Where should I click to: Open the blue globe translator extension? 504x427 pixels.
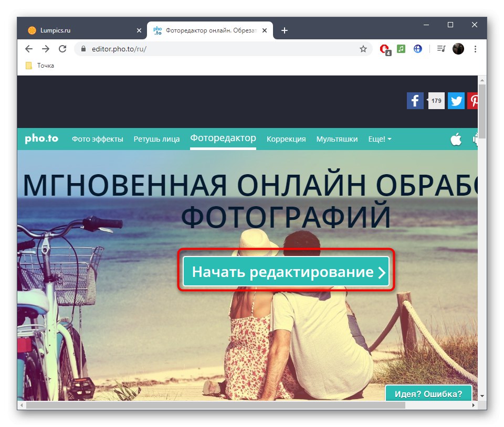tap(417, 48)
